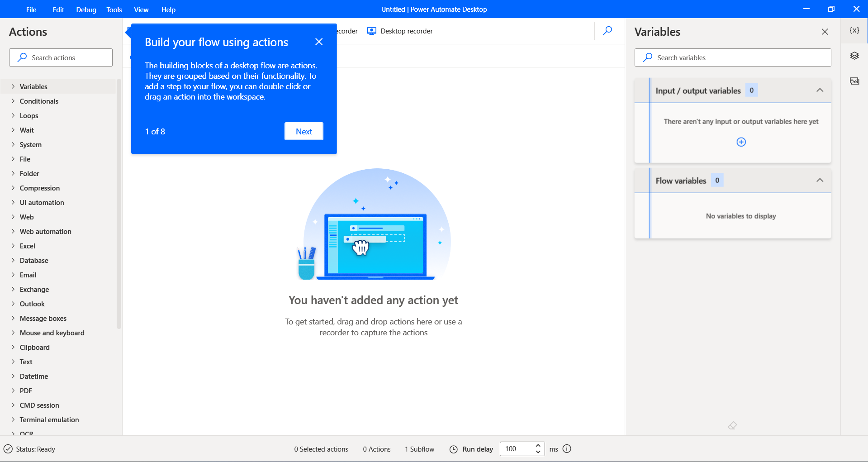Add a new input or output variable
This screenshot has width=868, height=462.
click(741, 142)
